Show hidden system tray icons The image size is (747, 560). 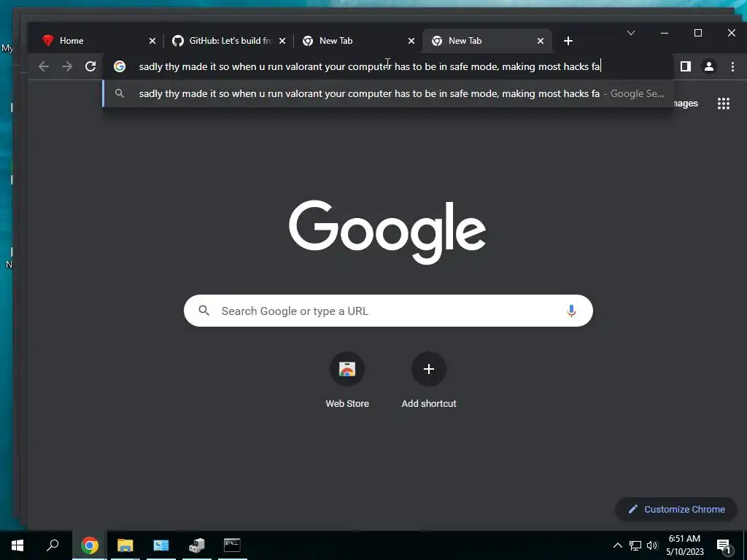pyautogui.click(x=617, y=545)
